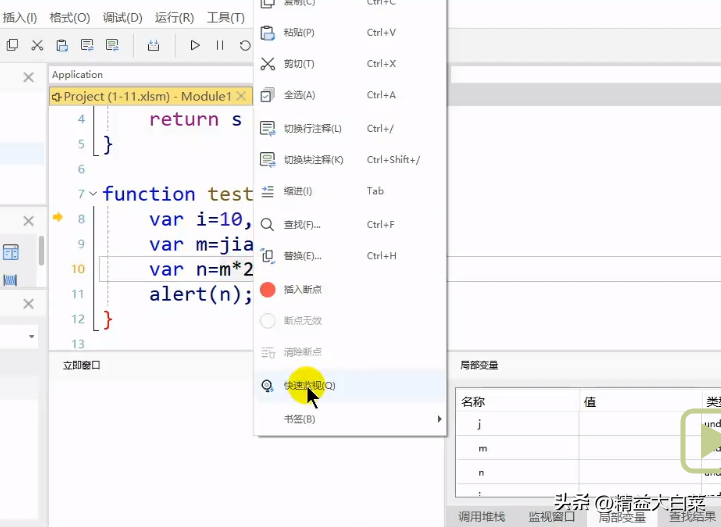This screenshot has width=721, height=527.
Task: Select variable m row in 局部变量
Action: [588, 448]
